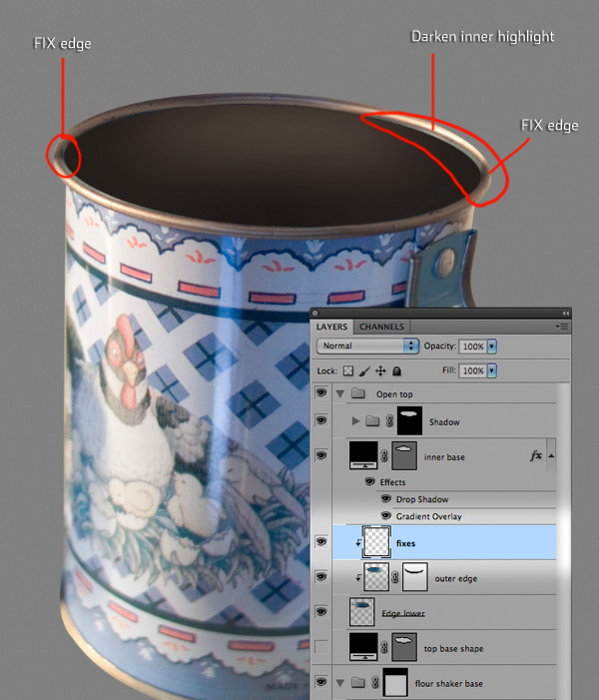Click the Effects label under inner base

pos(392,482)
